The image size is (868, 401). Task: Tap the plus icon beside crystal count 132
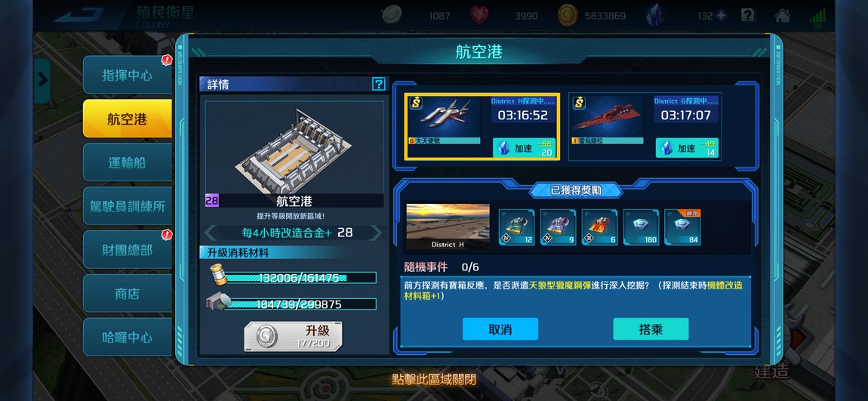[x=721, y=16]
